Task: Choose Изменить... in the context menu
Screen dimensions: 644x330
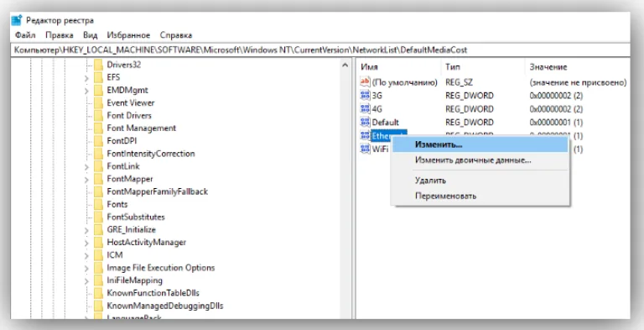Action: [x=480, y=144]
